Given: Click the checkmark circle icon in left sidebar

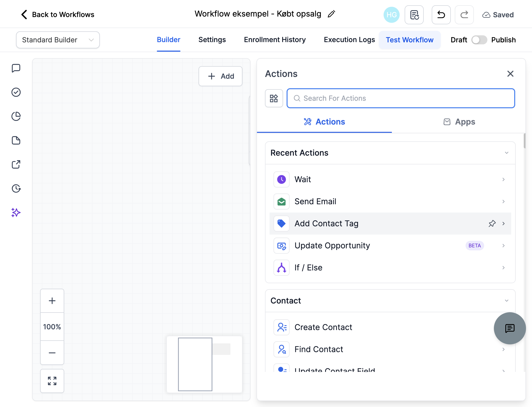Looking at the screenshot, I should tap(16, 92).
